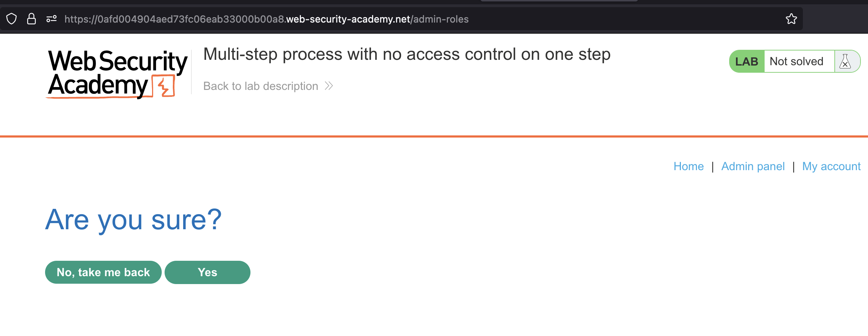868x336 pixels.
Task: Open the Admin panel link
Action: click(x=753, y=166)
